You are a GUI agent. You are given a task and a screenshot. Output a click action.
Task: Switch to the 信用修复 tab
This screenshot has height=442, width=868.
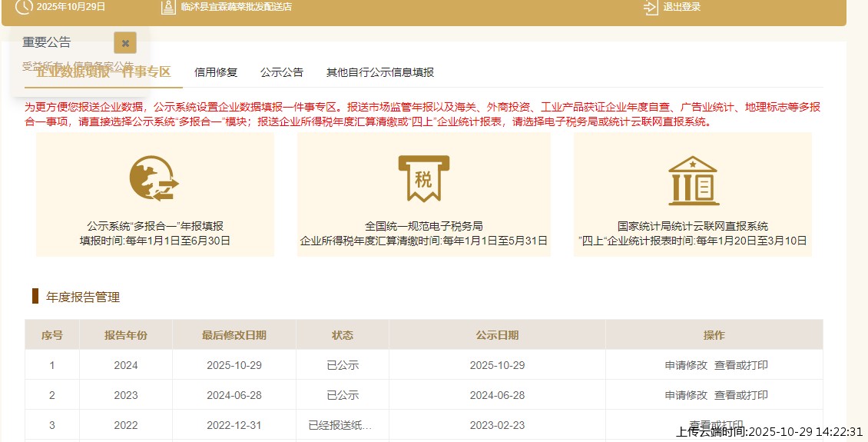(x=216, y=72)
